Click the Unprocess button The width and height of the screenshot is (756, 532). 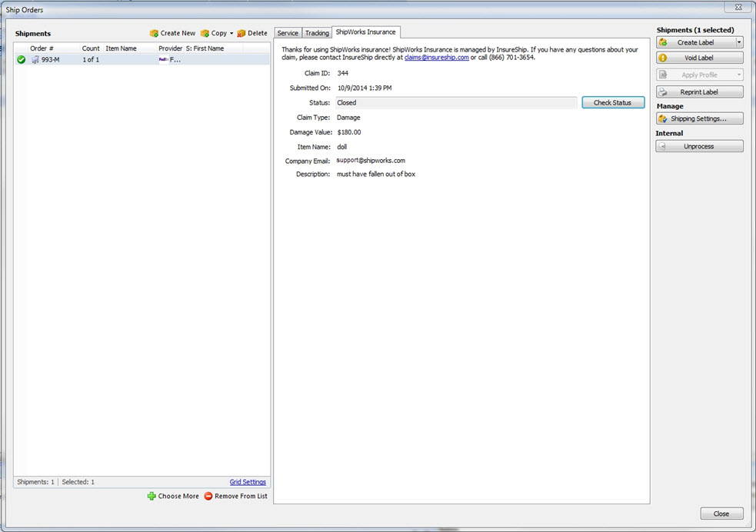coord(700,147)
